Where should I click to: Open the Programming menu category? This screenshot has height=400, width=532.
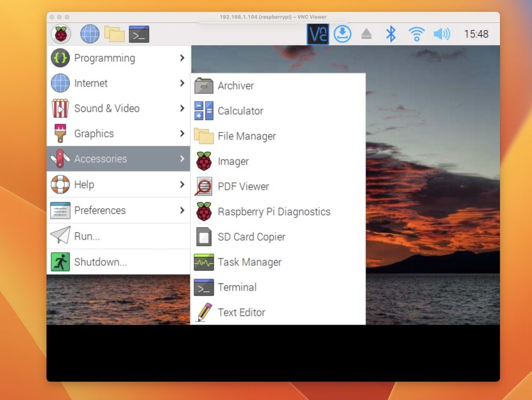tap(118, 58)
